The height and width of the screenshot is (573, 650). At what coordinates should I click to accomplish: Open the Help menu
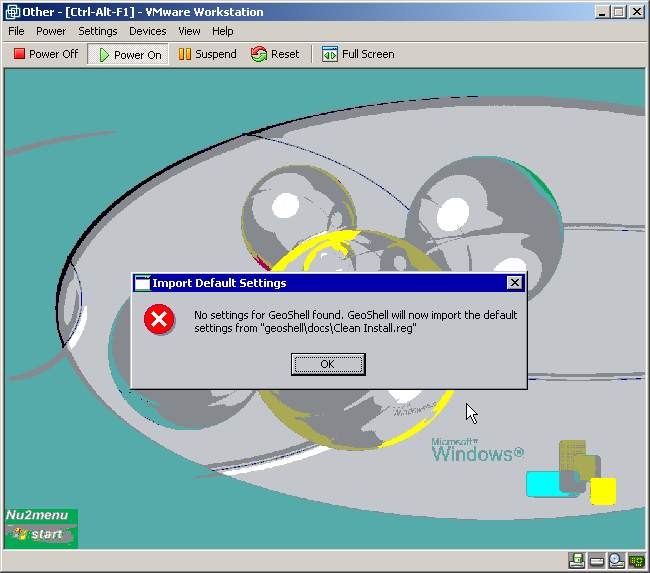pos(223,31)
